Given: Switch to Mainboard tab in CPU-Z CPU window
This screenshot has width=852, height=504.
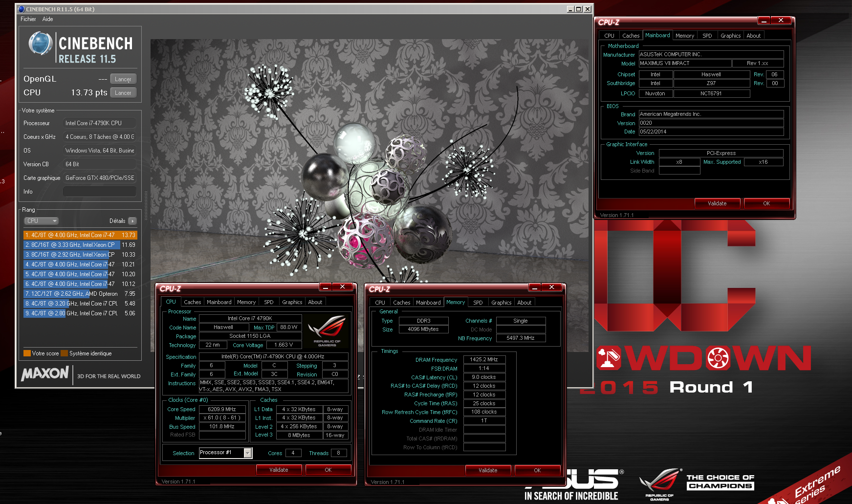Looking at the screenshot, I should tap(219, 302).
